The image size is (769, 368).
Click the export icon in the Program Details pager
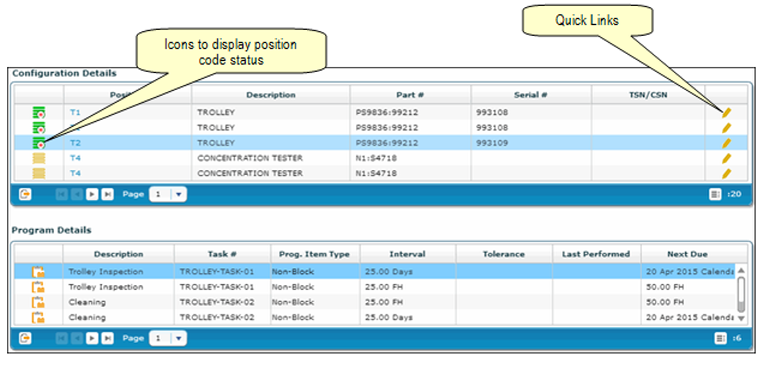tap(25, 338)
